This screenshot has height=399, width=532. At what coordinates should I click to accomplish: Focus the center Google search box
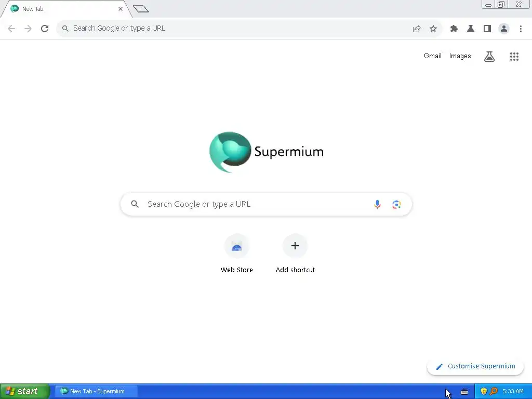coord(267,204)
